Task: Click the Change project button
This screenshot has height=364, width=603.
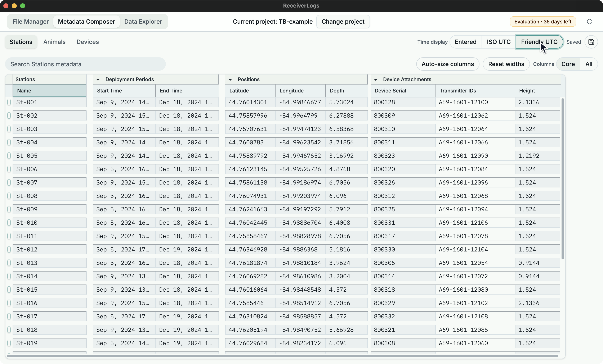Action: pyautogui.click(x=343, y=22)
